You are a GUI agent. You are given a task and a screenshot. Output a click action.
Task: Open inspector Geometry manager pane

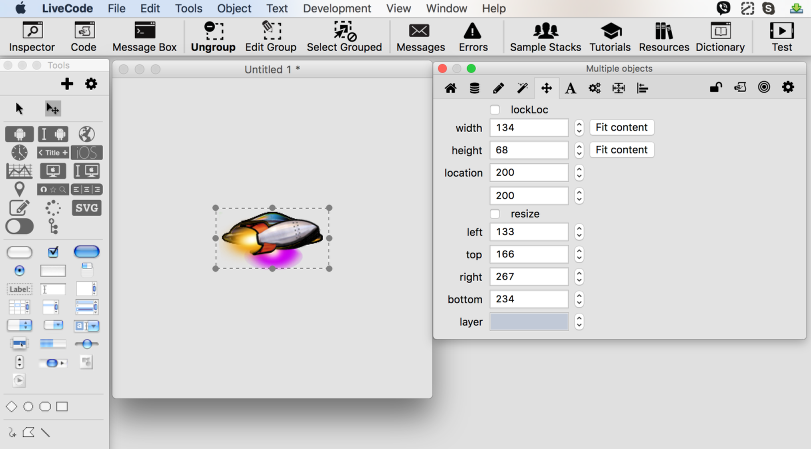coord(619,88)
